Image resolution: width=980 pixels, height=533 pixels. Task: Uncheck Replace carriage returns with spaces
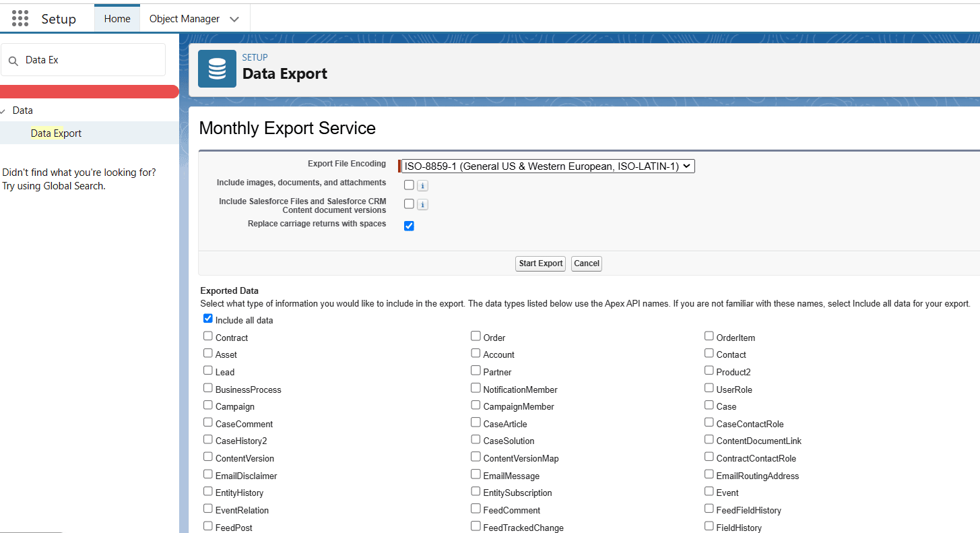pos(409,226)
